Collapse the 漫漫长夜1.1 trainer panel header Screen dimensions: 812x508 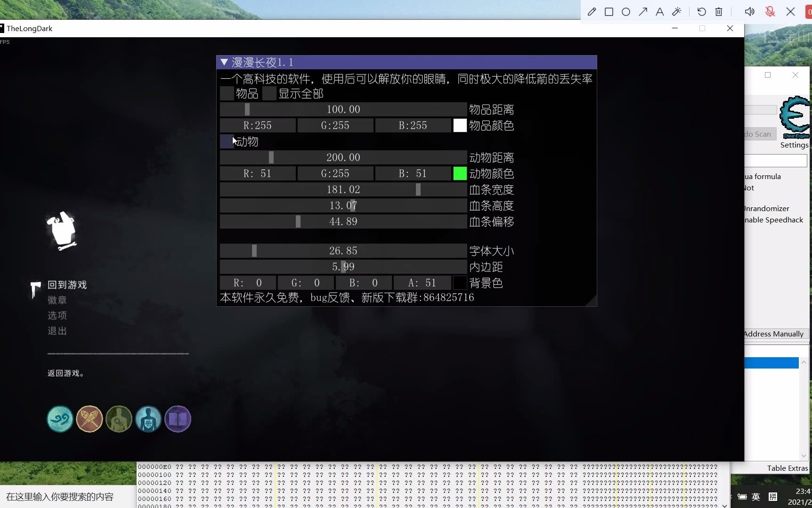click(224, 62)
